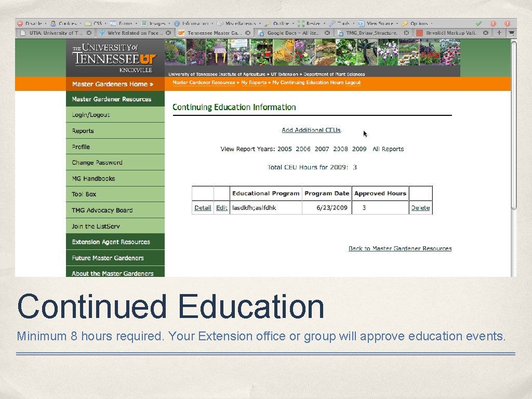Switch to the Google Docs - All ite... tab

point(294,33)
